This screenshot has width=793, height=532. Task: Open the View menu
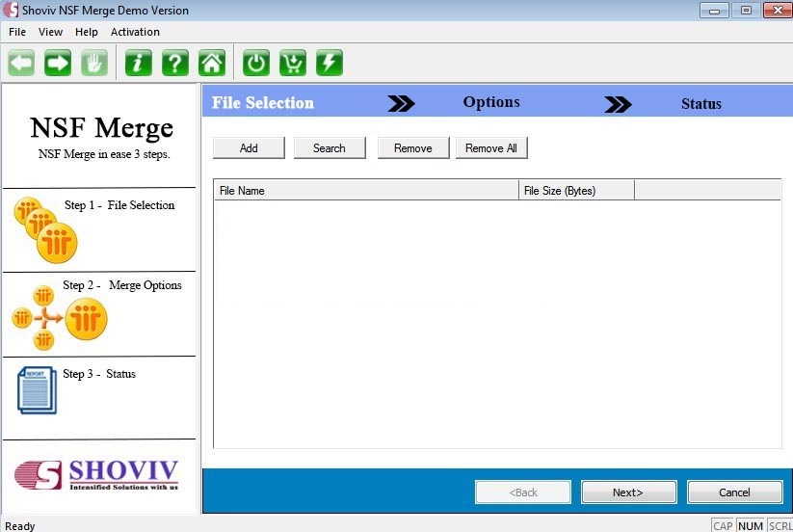pos(50,32)
